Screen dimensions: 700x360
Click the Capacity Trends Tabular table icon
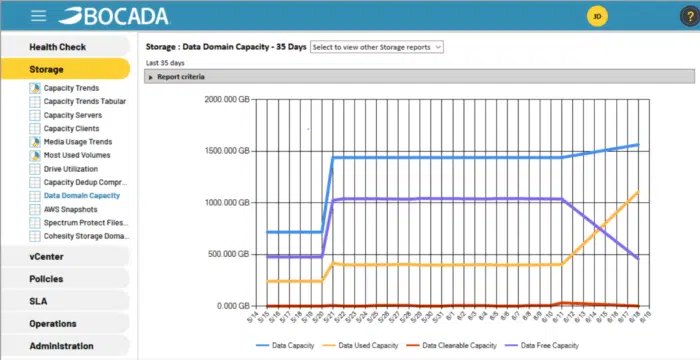click(35, 102)
